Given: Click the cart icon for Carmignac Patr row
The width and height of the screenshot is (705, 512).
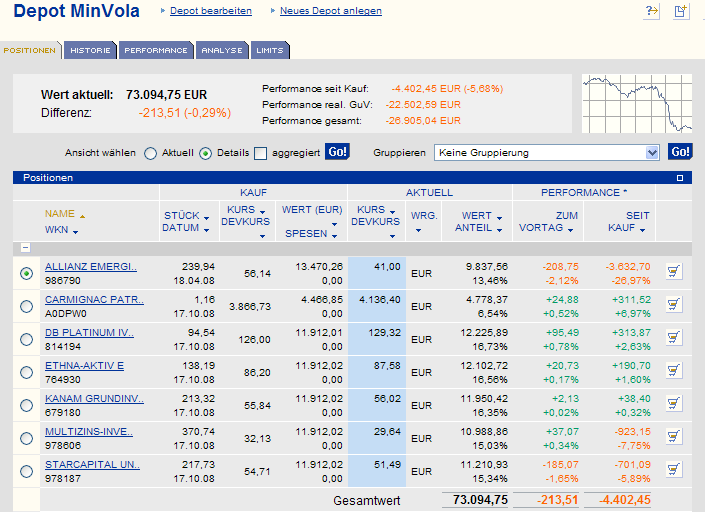Looking at the screenshot, I should click(x=673, y=306).
